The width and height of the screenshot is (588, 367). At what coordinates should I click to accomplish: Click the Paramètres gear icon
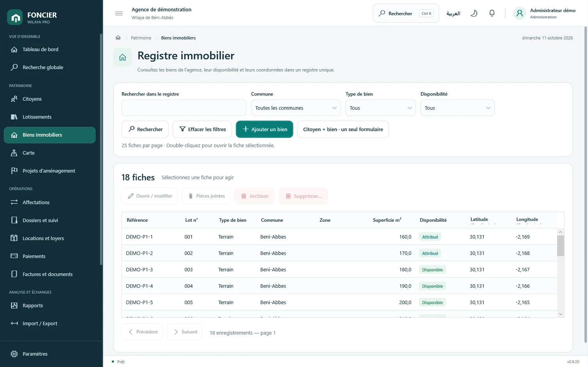(x=14, y=354)
